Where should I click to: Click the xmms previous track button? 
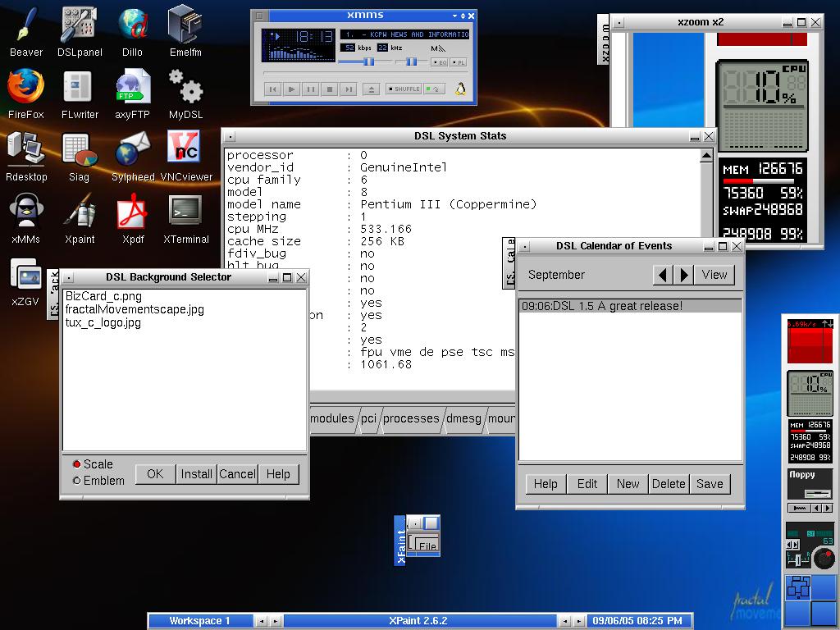click(x=272, y=89)
